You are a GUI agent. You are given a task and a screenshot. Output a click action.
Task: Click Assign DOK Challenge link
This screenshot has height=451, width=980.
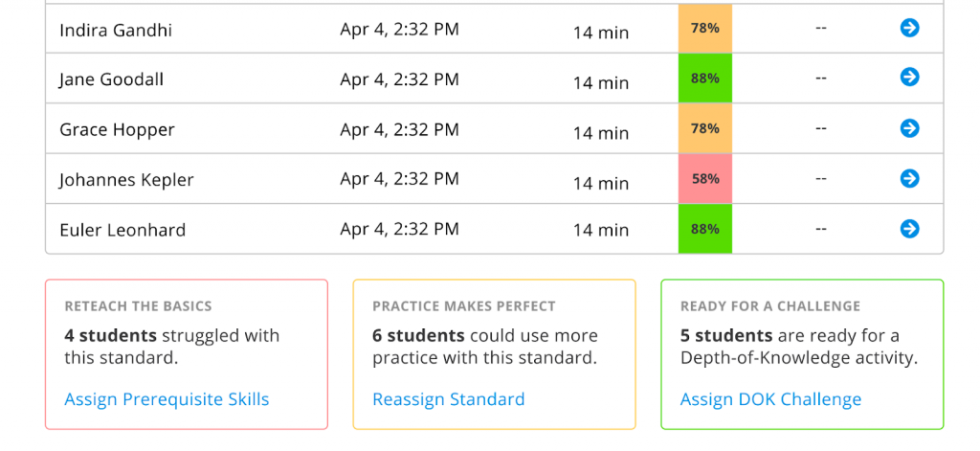pos(770,399)
